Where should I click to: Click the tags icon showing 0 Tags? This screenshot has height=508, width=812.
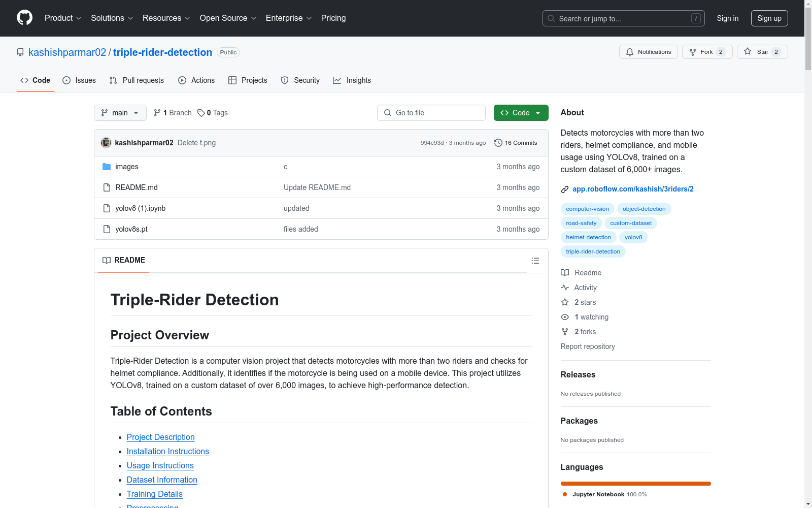pos(201,113)
